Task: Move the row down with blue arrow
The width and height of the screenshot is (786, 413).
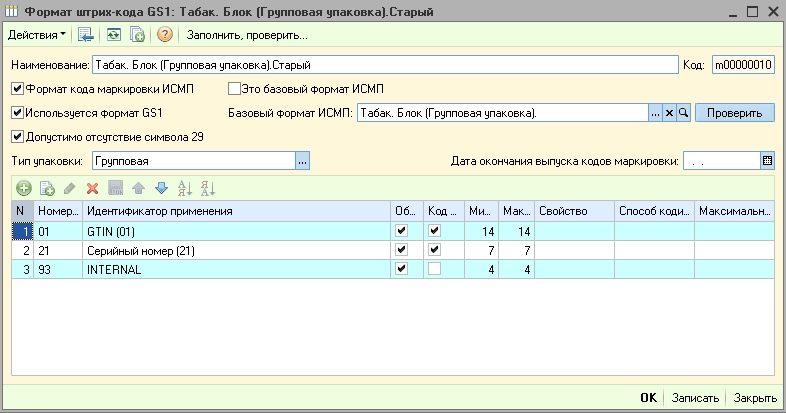Action: click(160, 187)
